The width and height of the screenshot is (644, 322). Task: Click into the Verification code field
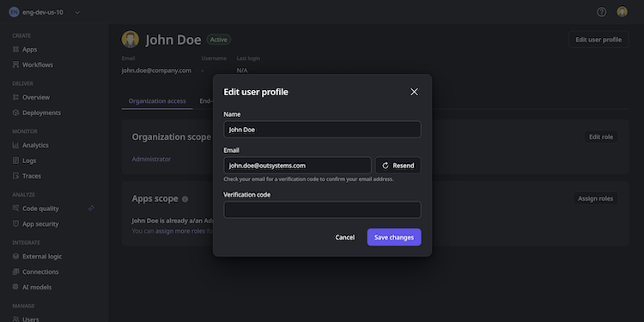(322, 210)
